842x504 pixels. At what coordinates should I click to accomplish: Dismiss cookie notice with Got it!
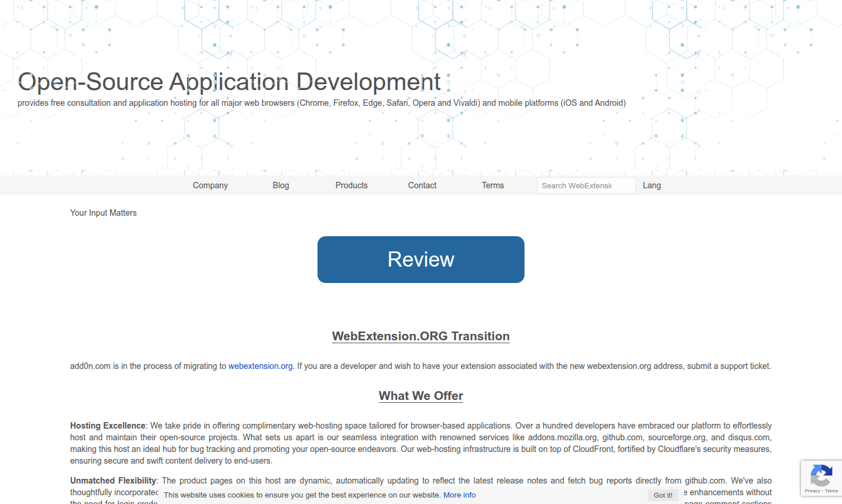[x=662, y=495]
